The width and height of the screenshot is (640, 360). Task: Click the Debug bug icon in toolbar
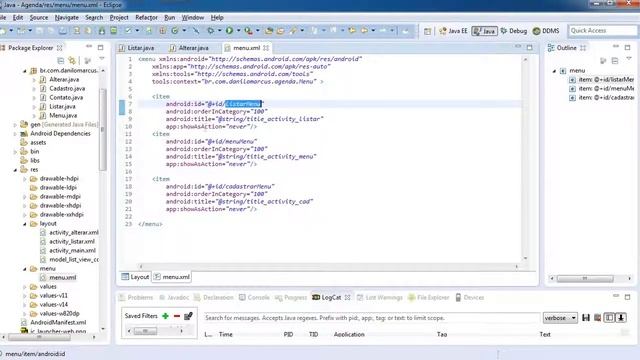point(211,31)
